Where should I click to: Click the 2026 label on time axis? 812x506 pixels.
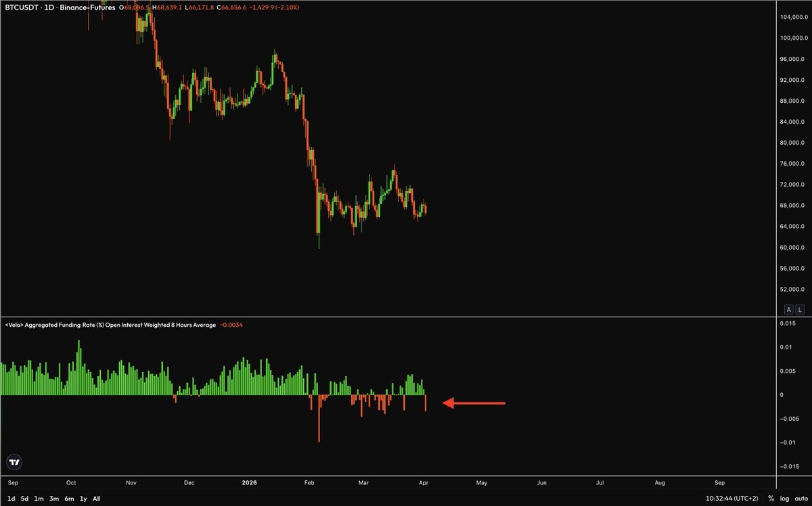coord(249,483)
